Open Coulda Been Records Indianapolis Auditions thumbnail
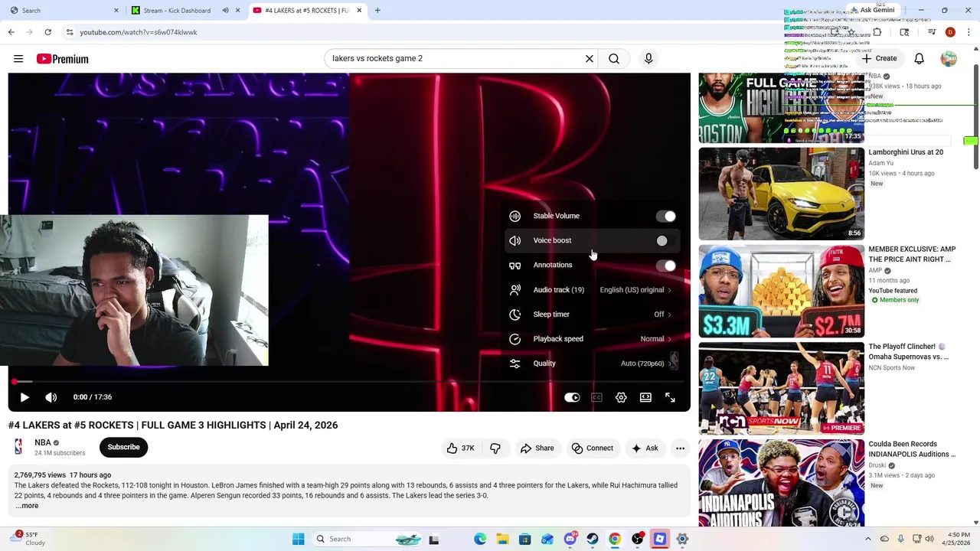980x551 pixels. pyautogui.click(x=781, y=483)
